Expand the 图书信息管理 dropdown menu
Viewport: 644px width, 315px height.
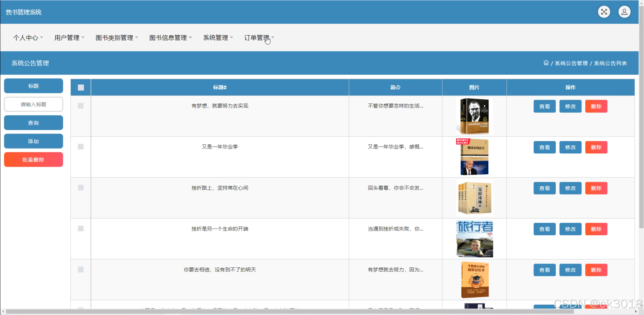(x=171, y=38)
